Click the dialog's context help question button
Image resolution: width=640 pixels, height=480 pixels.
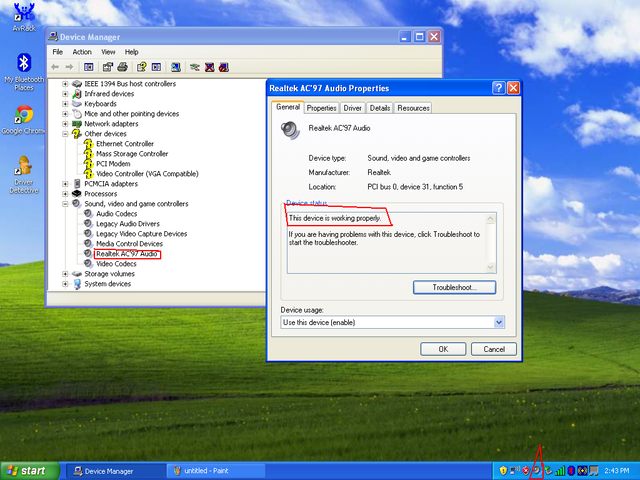[498, 88]
